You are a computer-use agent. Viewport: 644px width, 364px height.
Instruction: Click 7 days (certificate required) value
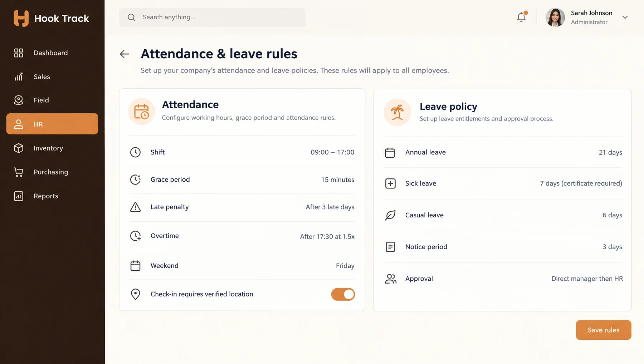581,183
